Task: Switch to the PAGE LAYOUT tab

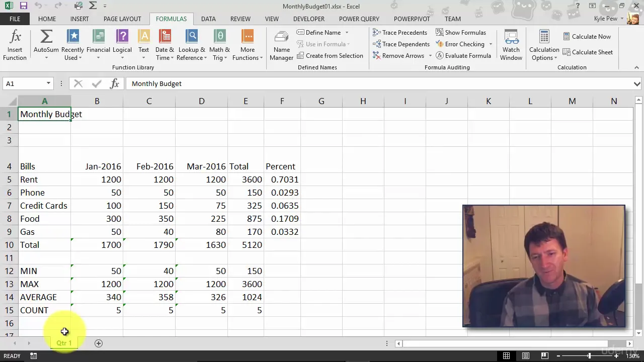Action: coord(122,19)
